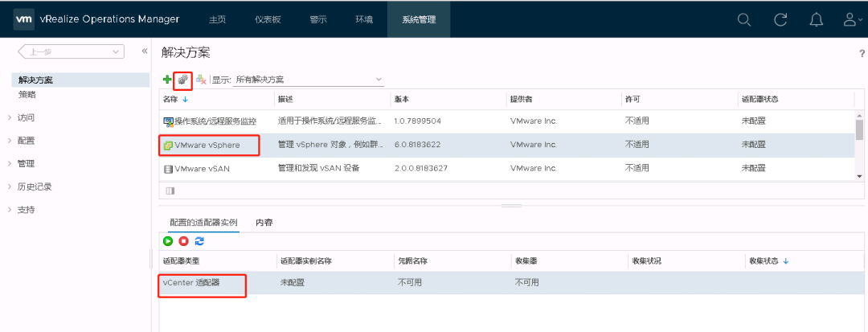Switch to the 配置的适配器实例 tab

[203, 223]
